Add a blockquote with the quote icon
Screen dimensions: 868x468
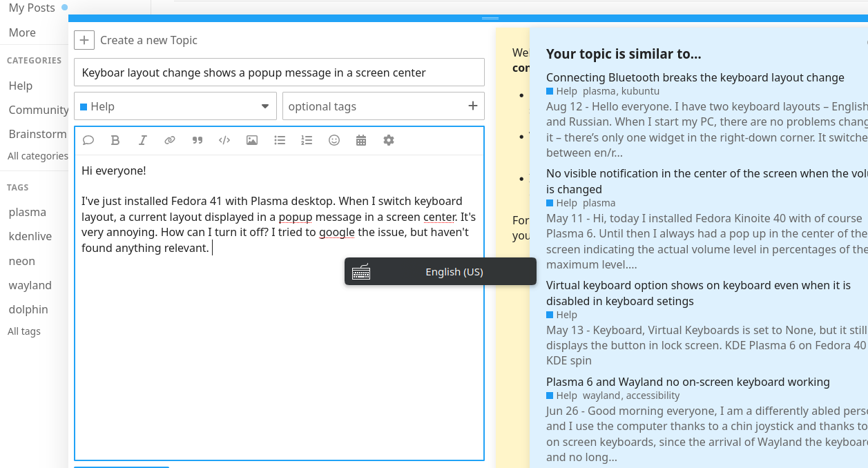pos(197,140)
